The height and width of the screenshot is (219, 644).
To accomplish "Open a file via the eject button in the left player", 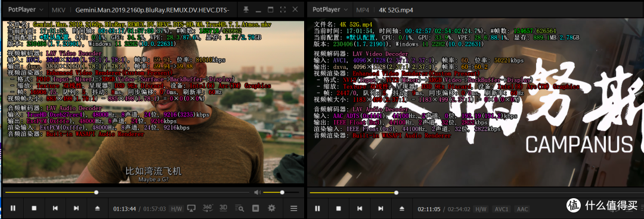I will coord(97,208).
